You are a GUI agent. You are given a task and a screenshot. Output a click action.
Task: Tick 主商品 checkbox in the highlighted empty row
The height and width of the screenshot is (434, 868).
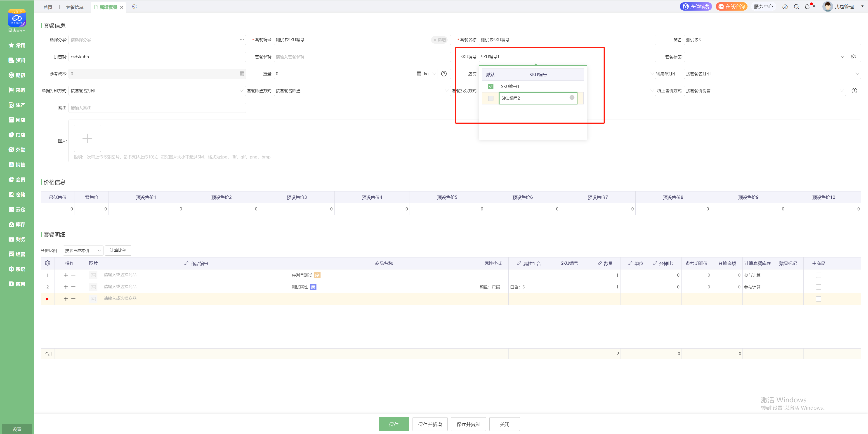(818, 299)
